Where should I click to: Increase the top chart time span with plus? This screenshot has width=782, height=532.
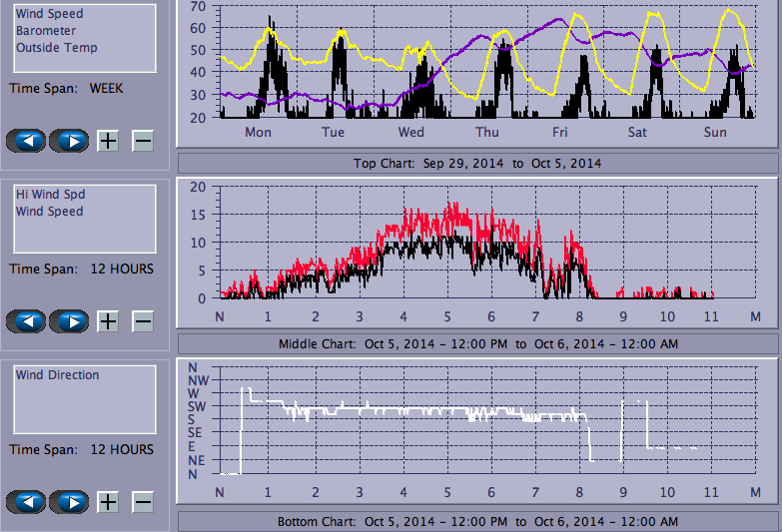108,140
